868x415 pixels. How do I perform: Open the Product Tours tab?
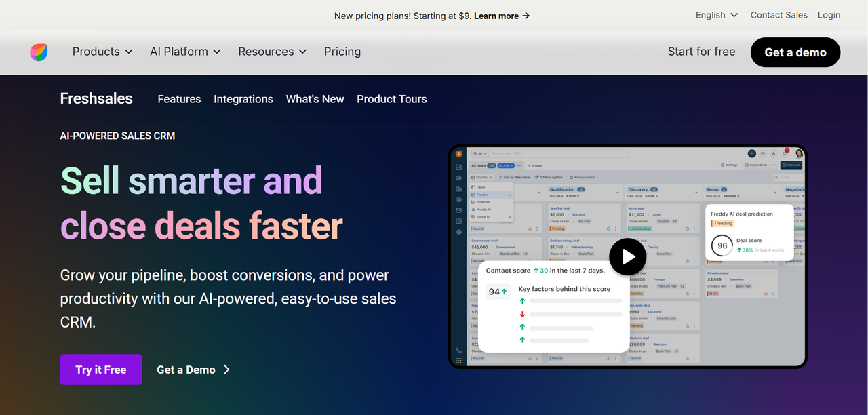(x=392, y=99)
